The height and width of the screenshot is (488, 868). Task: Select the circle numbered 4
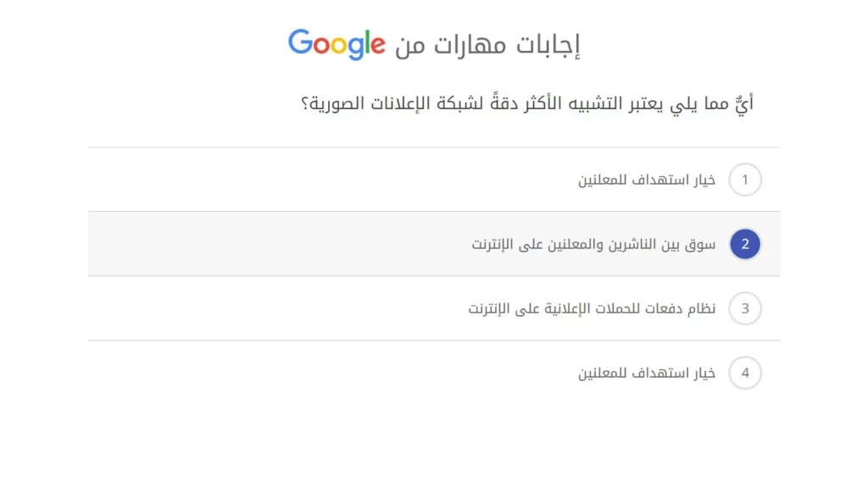point(744,373)
